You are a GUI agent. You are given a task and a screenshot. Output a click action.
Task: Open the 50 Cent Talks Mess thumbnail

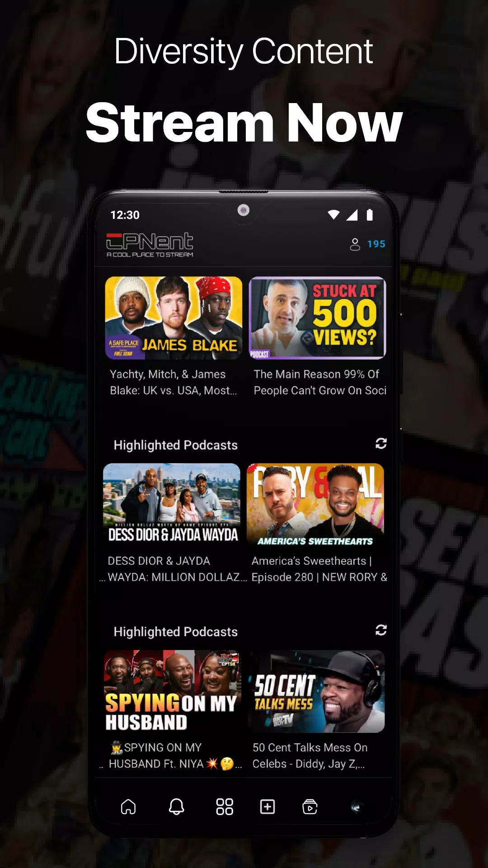[316, 691]
